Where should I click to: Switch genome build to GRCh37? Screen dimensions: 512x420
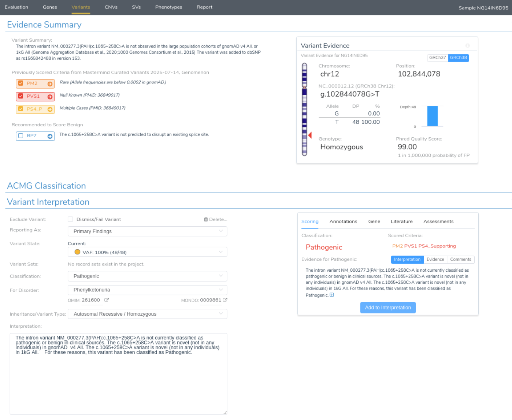(437, 58)
